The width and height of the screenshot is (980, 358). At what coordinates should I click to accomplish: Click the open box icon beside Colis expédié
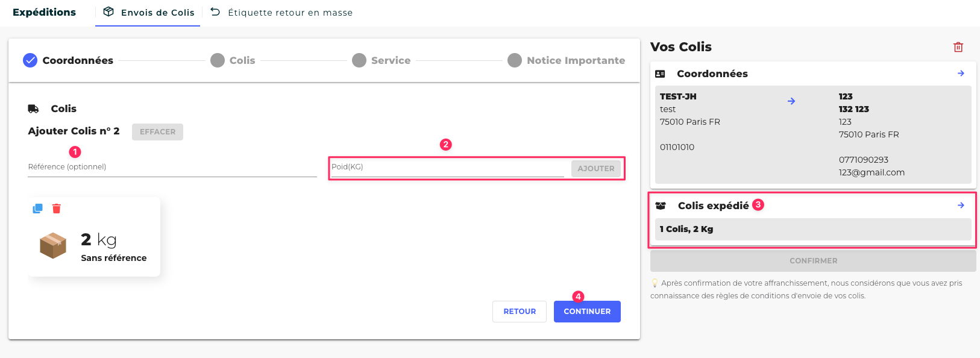pyautogui.click(x=661, y=206)
